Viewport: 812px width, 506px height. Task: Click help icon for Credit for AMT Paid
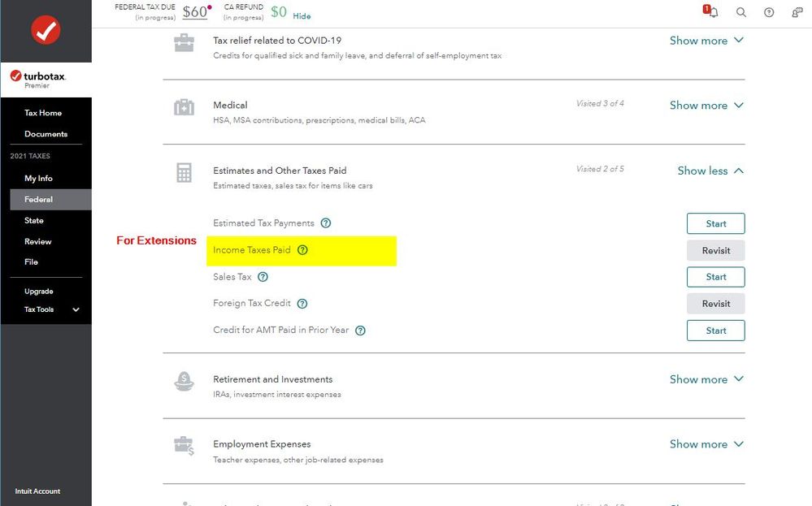point(360,331)
